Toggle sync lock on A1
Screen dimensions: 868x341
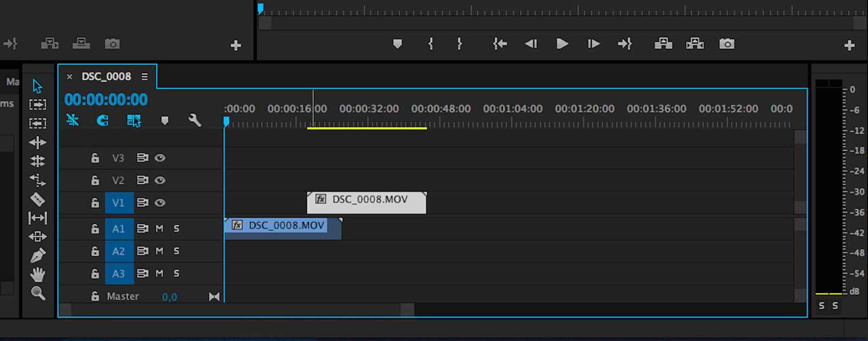[142, 229]
